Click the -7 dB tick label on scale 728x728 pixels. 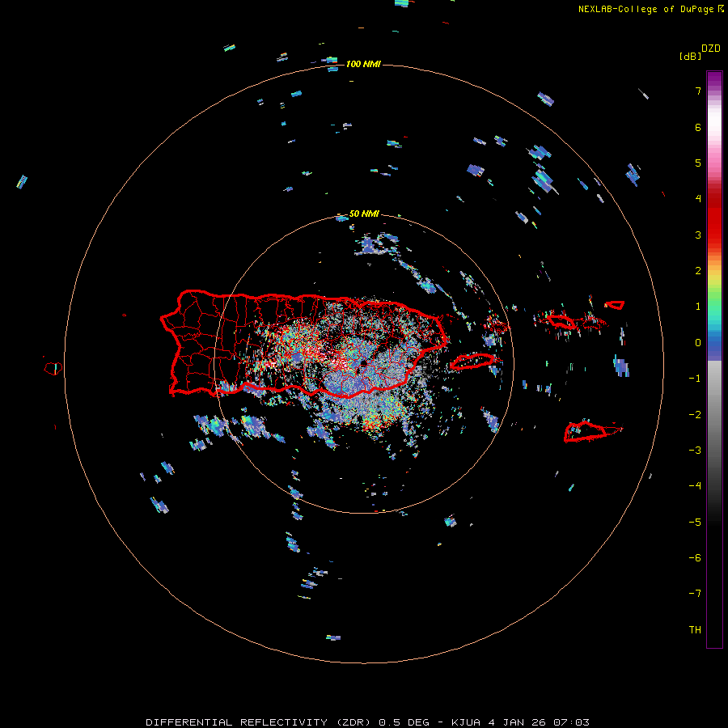(695, 594)
